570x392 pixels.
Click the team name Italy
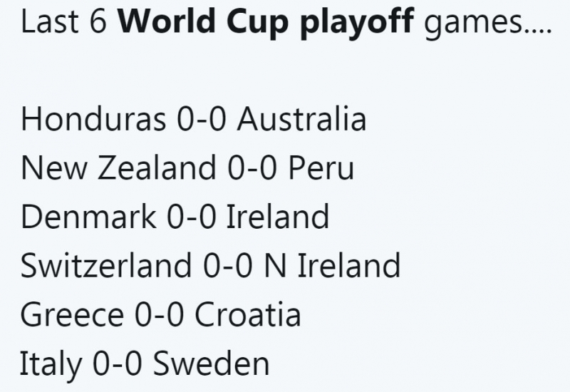(x=51, y=363)
